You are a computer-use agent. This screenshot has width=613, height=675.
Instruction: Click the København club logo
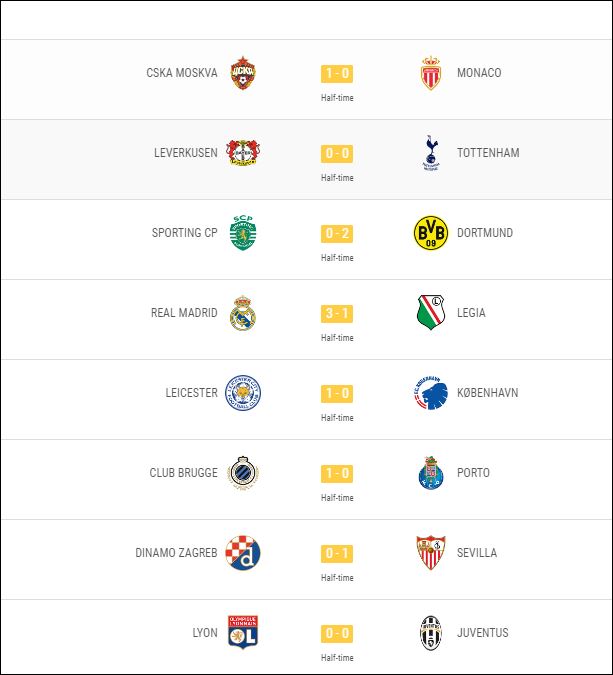430,393
